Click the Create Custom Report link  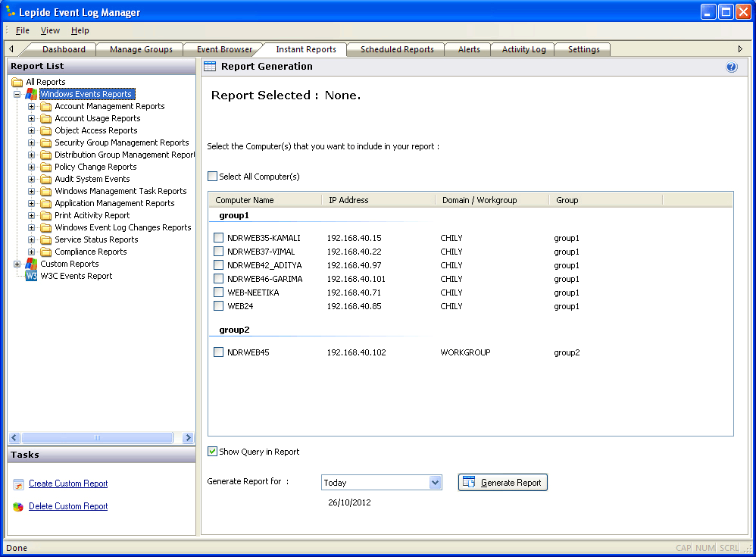[x=68, y=483]
